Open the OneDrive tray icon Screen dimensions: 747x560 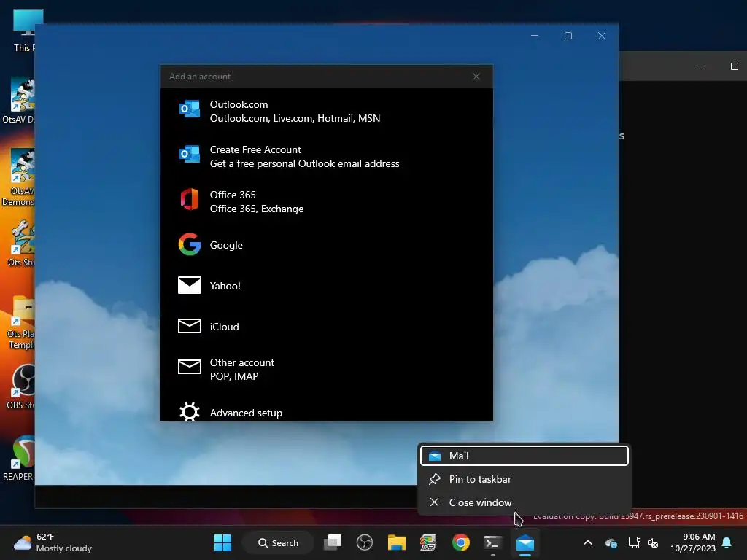pyautogui.click(x=611, y=542)
